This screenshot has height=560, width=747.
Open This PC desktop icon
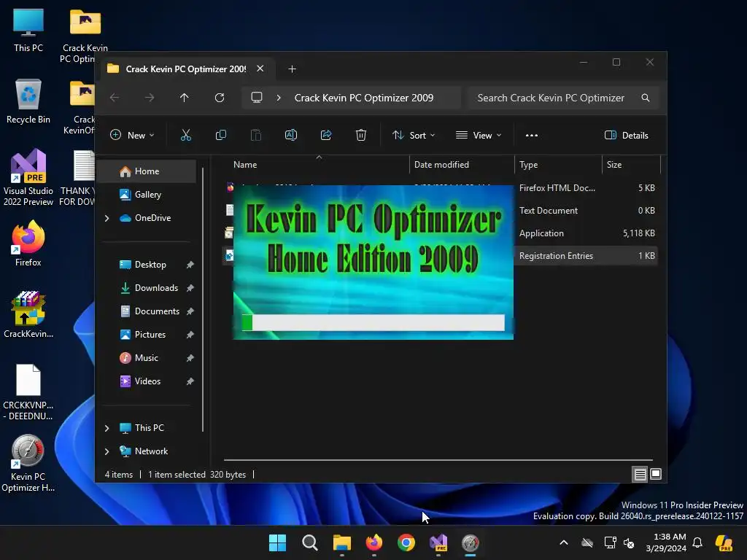(28, 29)
